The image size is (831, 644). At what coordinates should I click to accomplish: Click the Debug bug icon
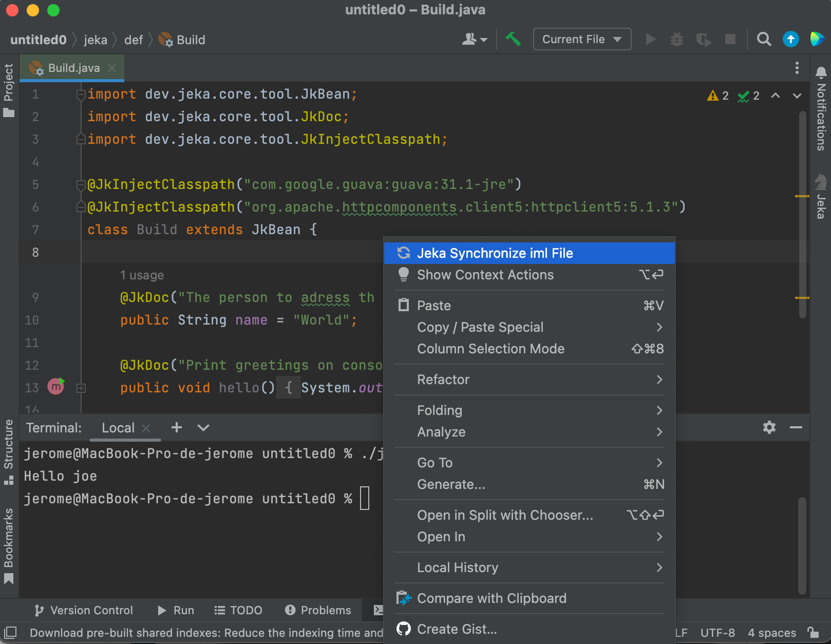point(677,39)
